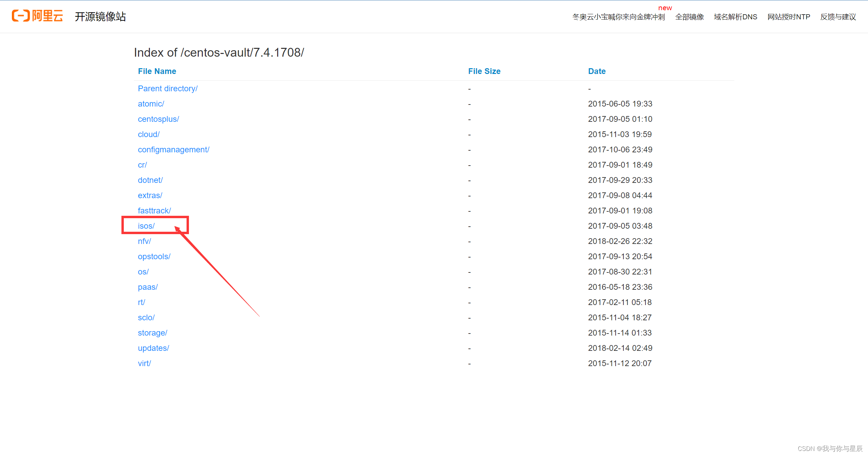Open the os/ folder
The image size is (868, 455).
143,272
